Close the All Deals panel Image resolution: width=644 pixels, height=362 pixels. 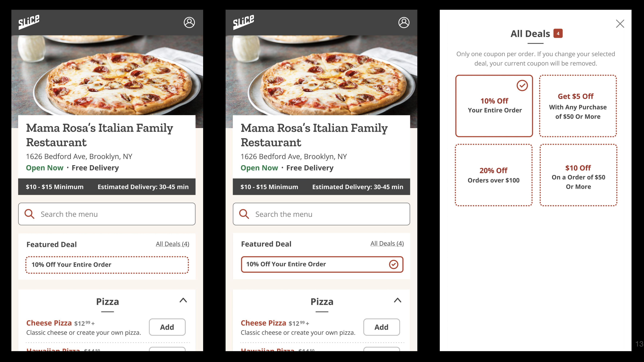point(620,24)
